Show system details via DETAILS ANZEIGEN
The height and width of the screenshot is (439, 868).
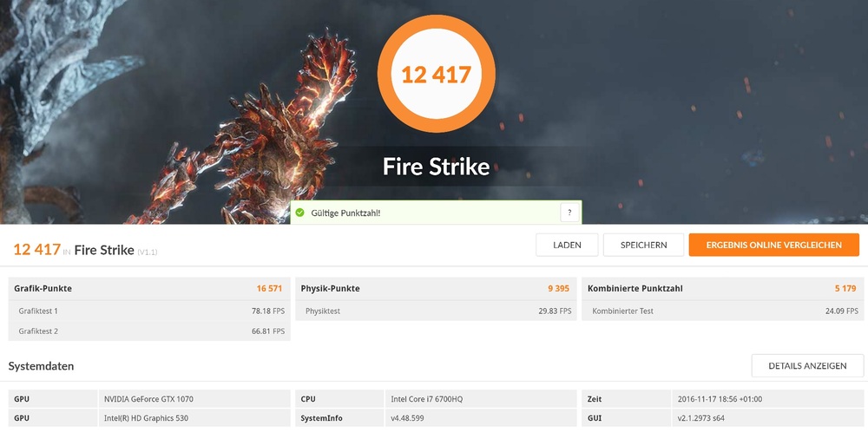point(807,366)
